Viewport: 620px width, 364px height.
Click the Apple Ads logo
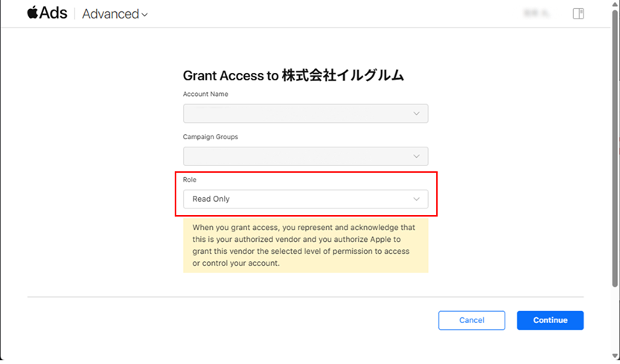pyautogui.click(x=47, y=13)
